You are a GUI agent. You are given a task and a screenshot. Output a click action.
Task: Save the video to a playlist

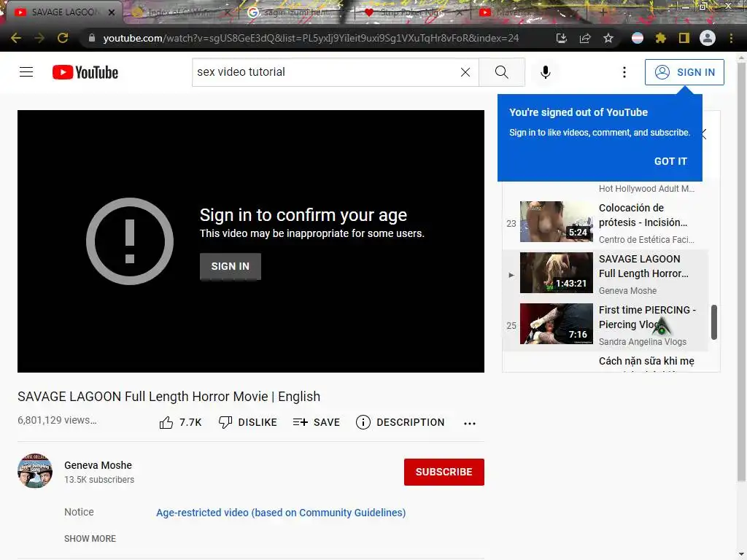317,422
